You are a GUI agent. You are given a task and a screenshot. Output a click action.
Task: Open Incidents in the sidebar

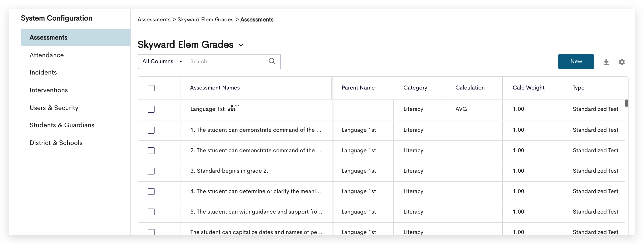(43, 72)
